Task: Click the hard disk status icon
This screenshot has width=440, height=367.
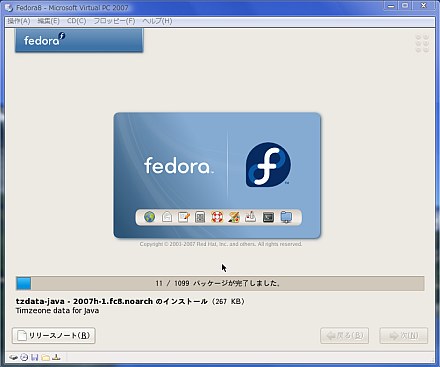Action: (13, 358)
